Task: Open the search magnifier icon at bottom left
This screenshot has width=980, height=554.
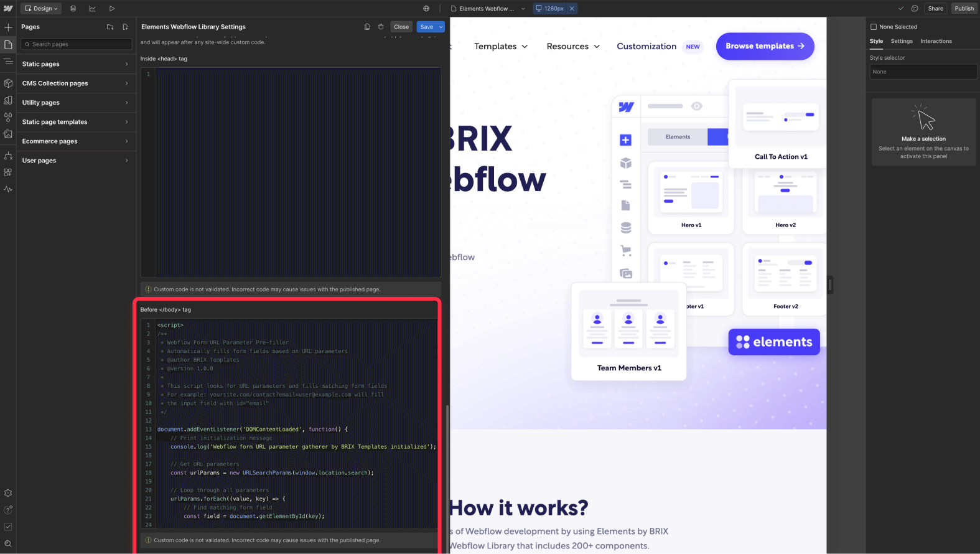Action: click(8, 543)
